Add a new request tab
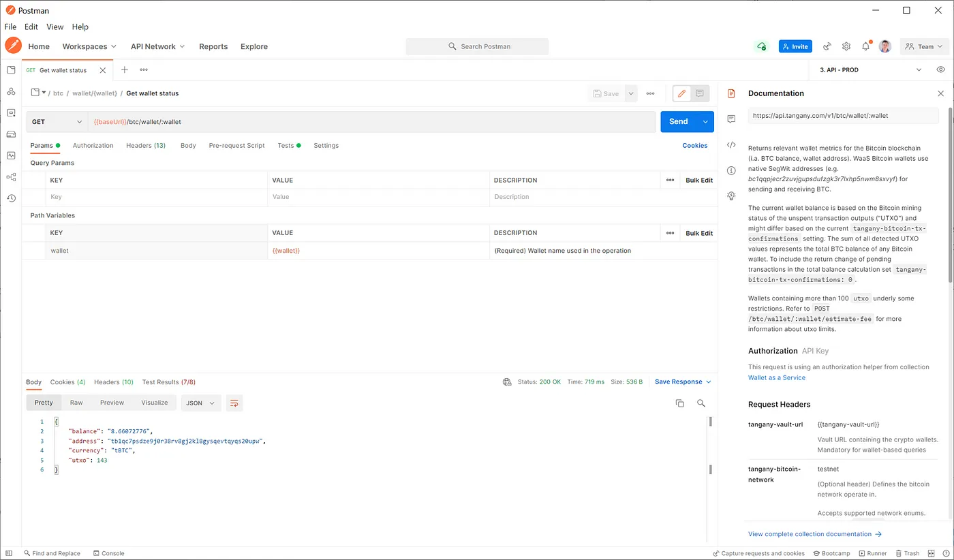Screen dimensions: 954x560 click(124, 69)
